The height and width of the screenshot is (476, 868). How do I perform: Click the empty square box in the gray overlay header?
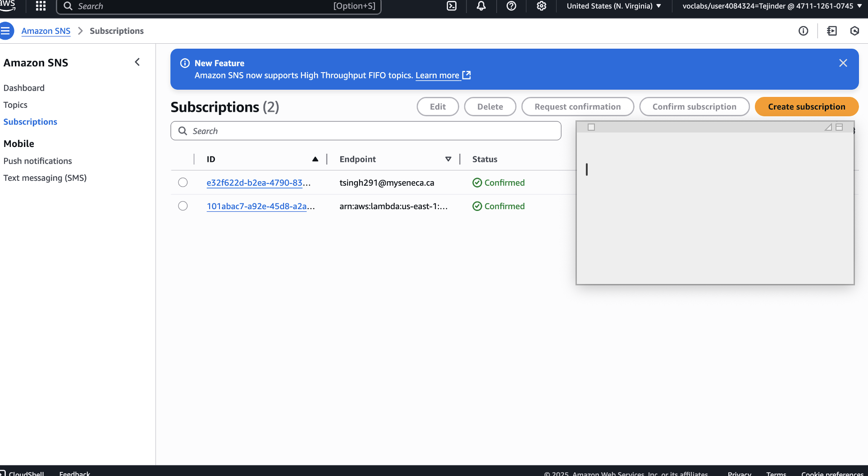(591, 127)
